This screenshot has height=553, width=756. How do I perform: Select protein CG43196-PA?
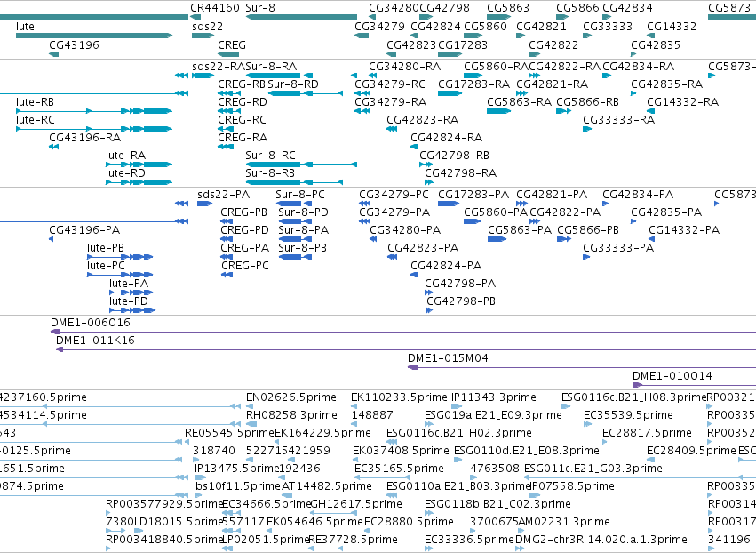[x=84, y=230]
